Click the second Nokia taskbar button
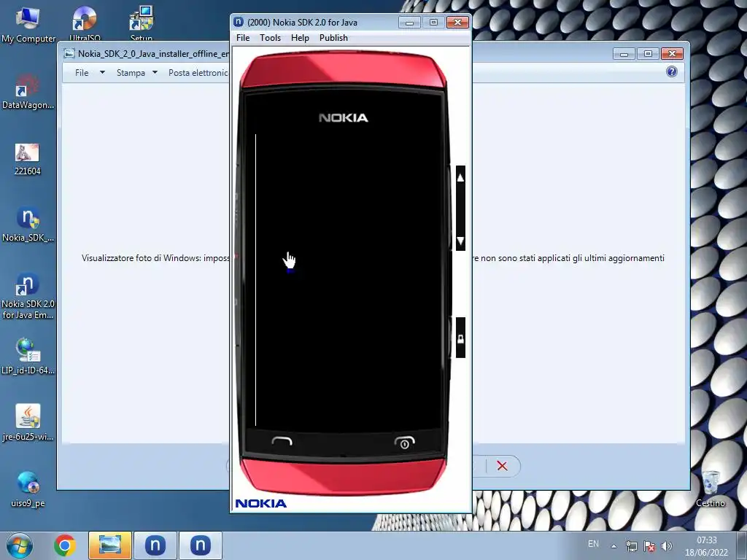Viewport: 747px width, 560px height. [201, 545]
